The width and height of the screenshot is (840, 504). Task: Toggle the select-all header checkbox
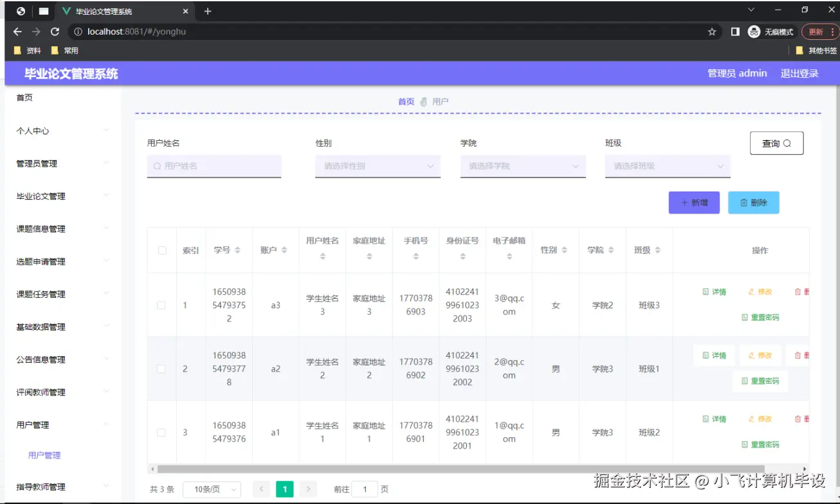coord(162,250)
